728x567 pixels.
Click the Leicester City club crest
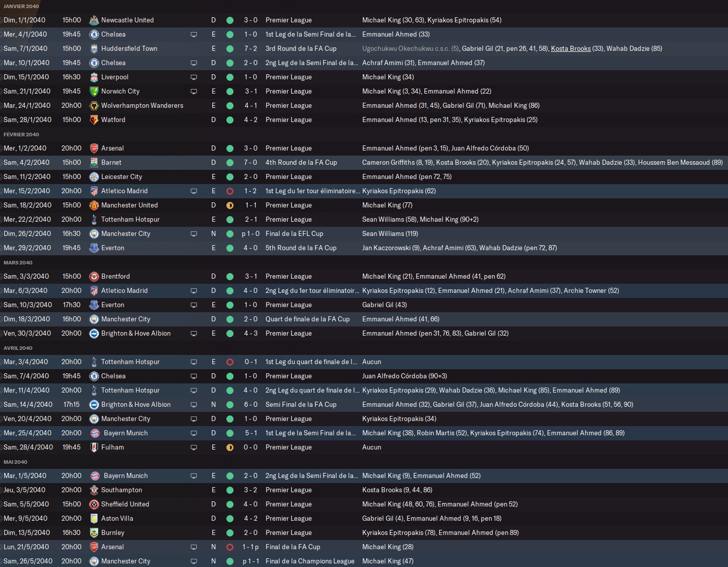[x=94, y=177]
